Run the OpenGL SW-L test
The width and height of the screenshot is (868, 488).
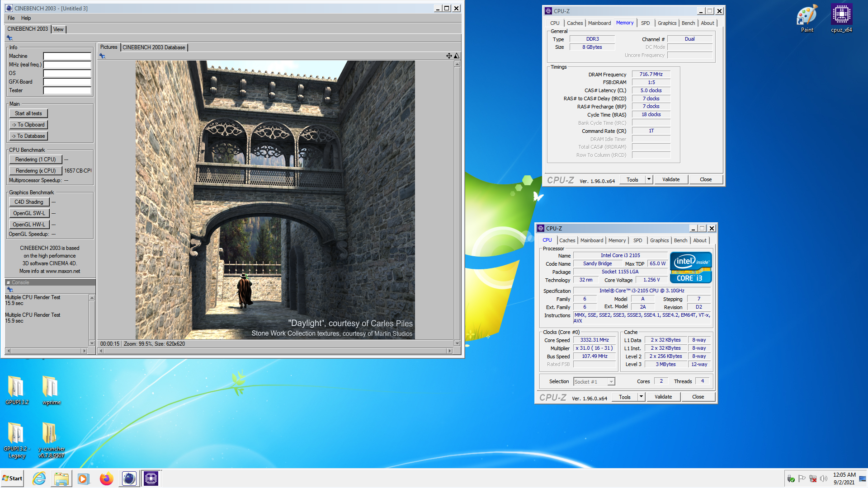(x=29, y=213)
